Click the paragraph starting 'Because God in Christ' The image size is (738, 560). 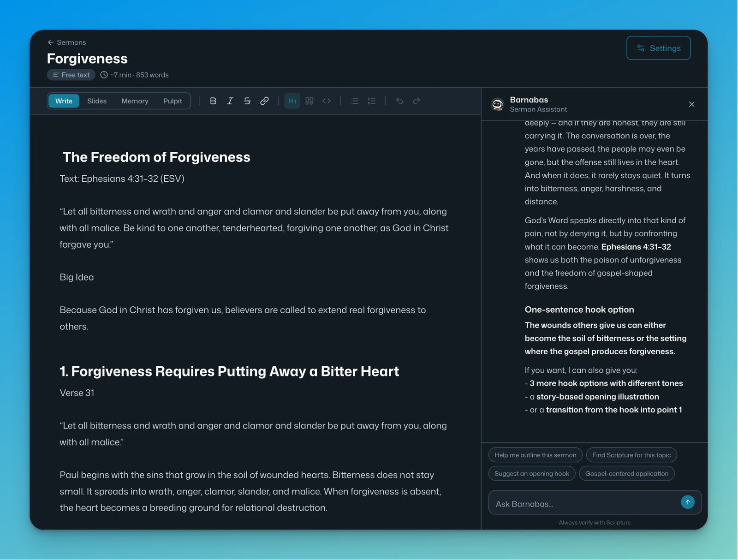(243, 318)
